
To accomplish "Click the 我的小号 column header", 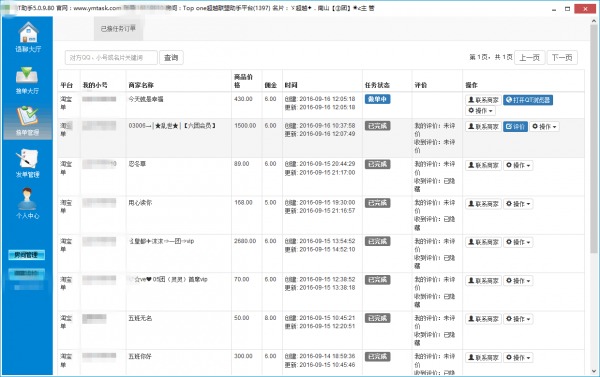I will coord(95,85).
